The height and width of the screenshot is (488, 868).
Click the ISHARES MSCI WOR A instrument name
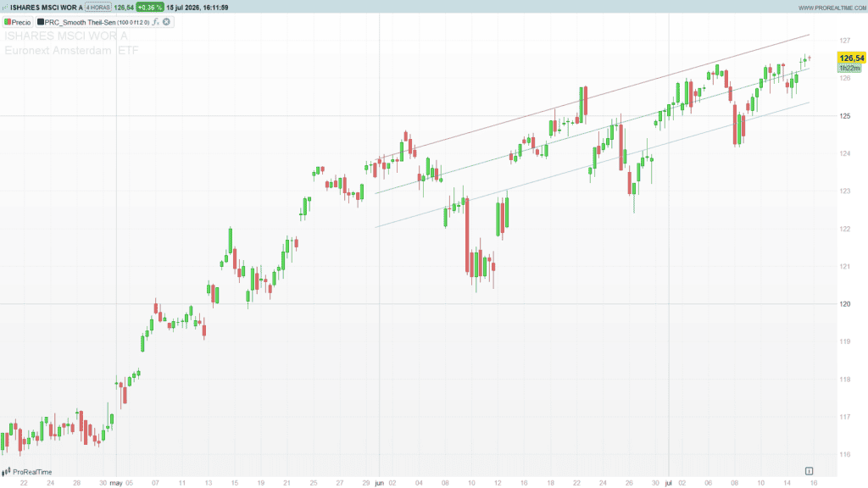[x=47, y=8]
